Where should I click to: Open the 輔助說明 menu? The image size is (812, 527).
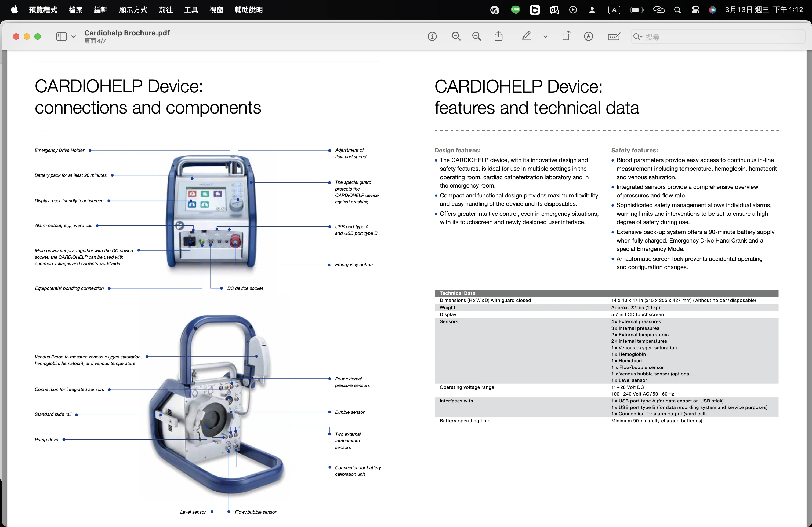[249, 10]
